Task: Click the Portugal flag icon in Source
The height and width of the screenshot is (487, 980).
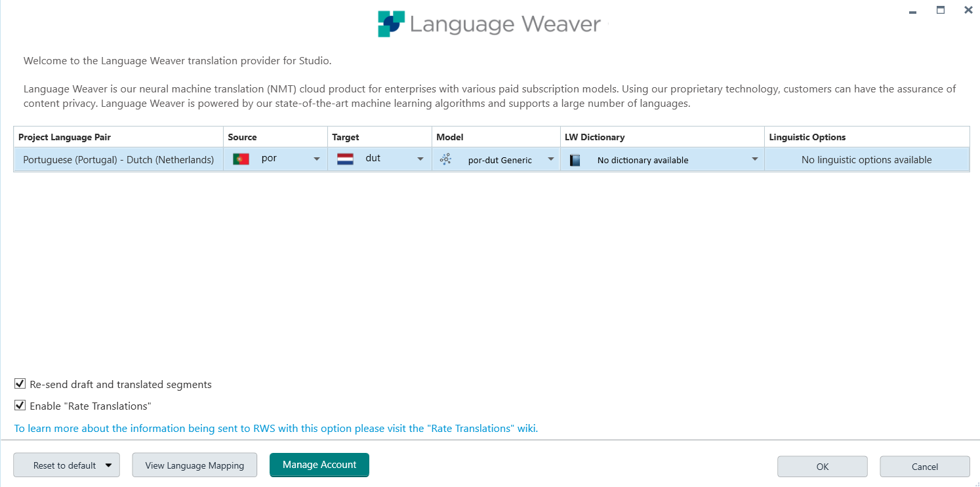Action: [x=241, y=159]
